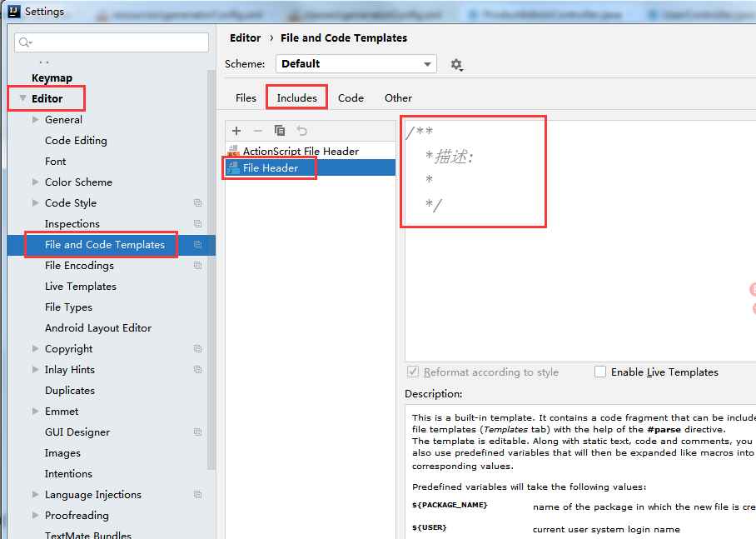Open Live Templates settings

(81, 286)
